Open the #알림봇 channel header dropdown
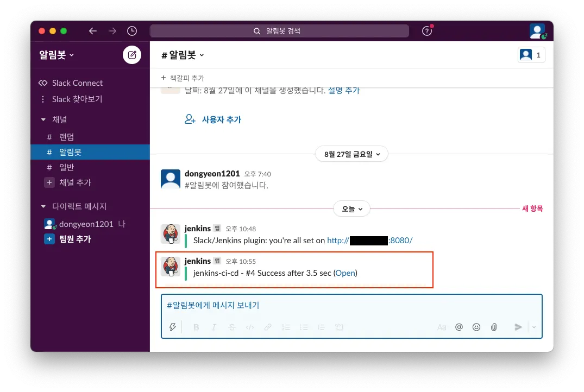The height and width of the screenshot is (392, 584). 183,55
